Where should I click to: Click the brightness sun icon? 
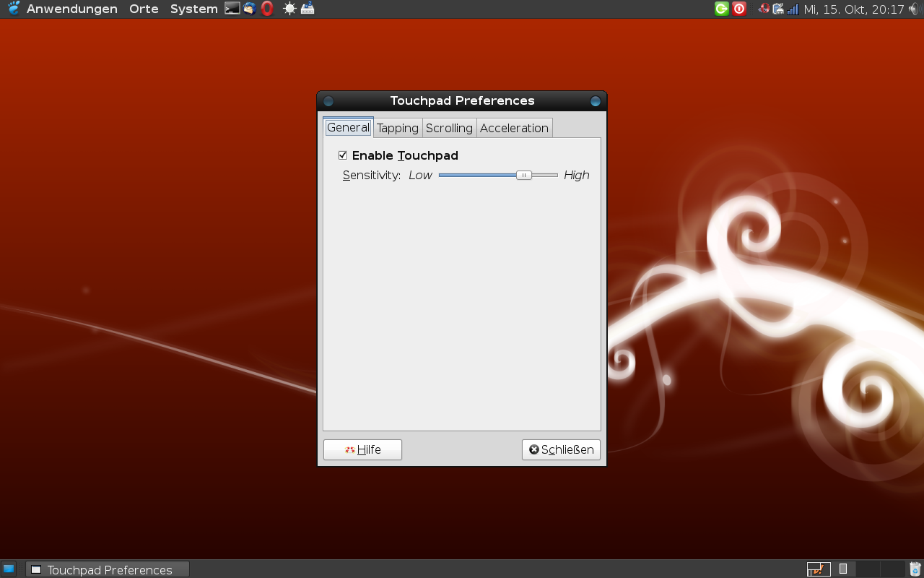289,9
